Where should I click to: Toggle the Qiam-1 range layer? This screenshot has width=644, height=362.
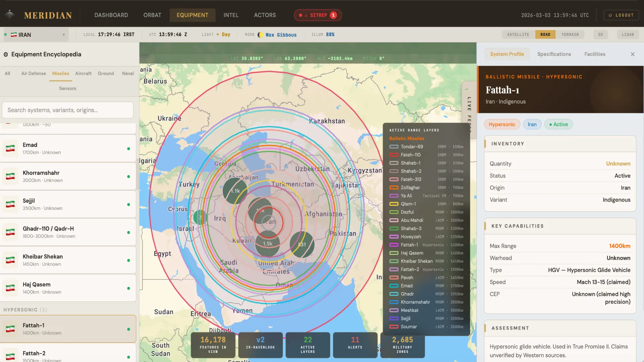[426, 204]
